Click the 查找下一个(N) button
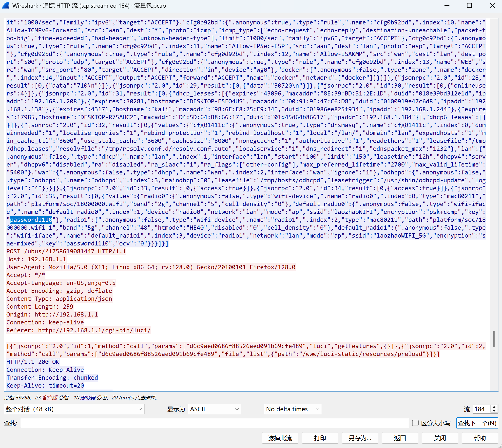Viewport: 502px width, 448px height. point(477,423)
